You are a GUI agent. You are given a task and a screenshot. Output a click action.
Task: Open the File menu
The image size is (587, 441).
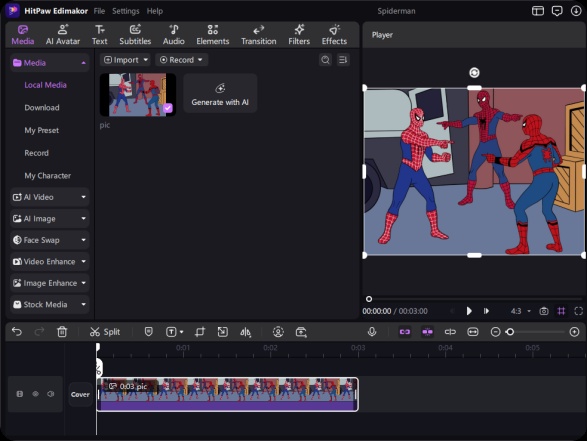[99, 11]
